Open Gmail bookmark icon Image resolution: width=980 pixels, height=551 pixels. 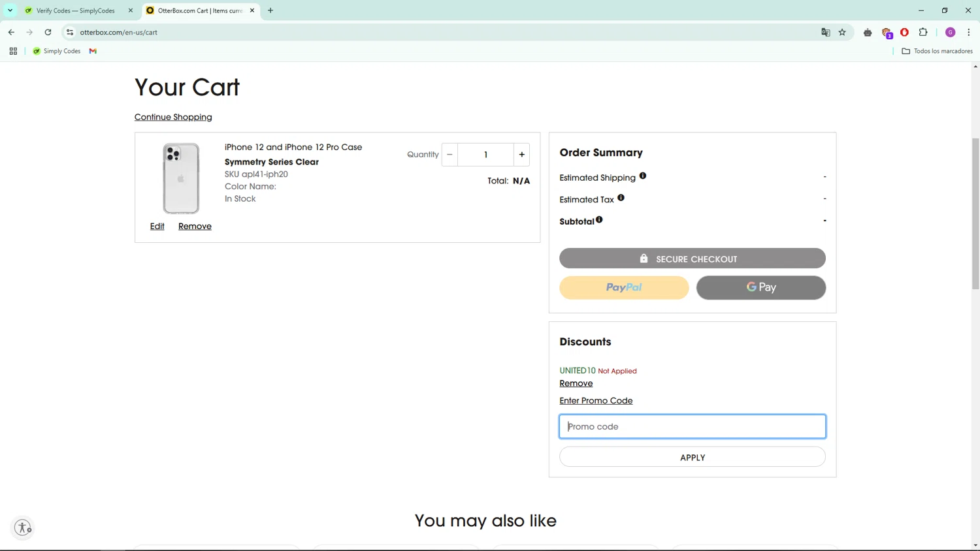93,51
